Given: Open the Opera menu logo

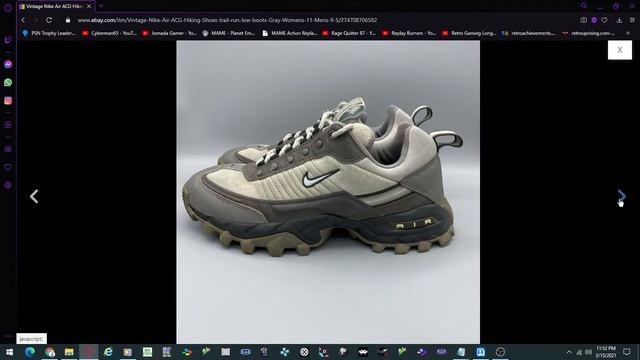Looking at the screenshot, I should tap(8, 7).
